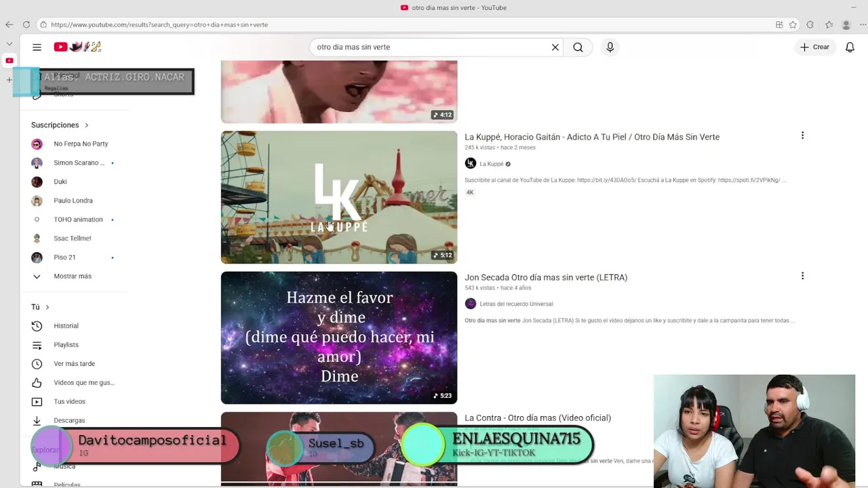This screenshot has width=868, height=488.
Task: Open the Ssac Tellme! channel
Action: pos(73,239)
